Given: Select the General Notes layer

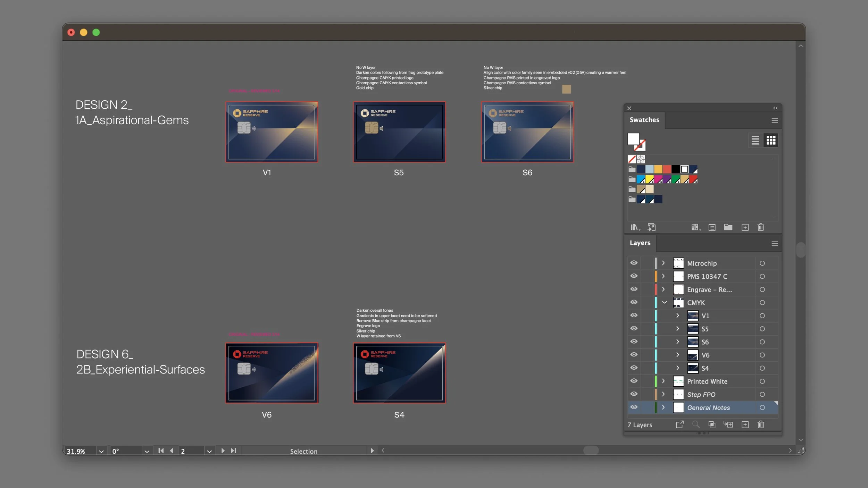Looking at the screenshot, I should (708, 408).
